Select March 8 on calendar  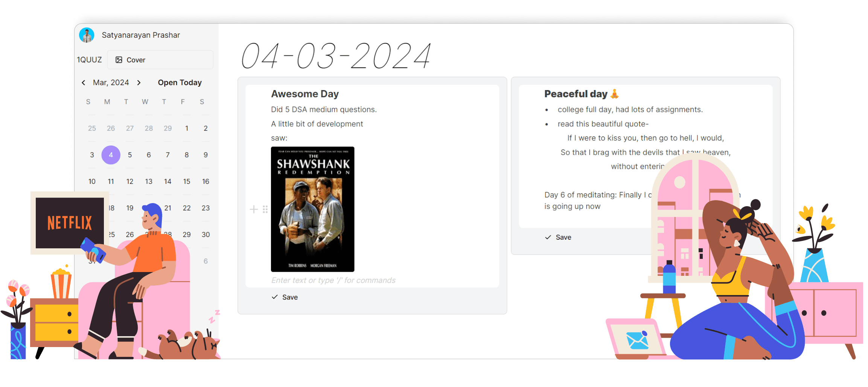(x=187, y=155)
